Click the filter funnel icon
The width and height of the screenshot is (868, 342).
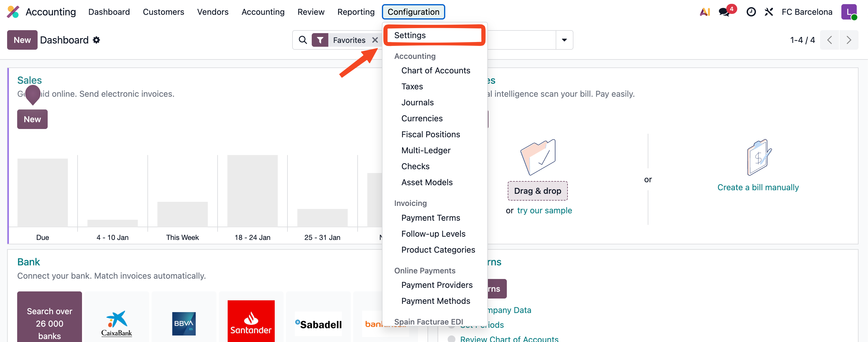pyautogui.click(x=320, y=40)
